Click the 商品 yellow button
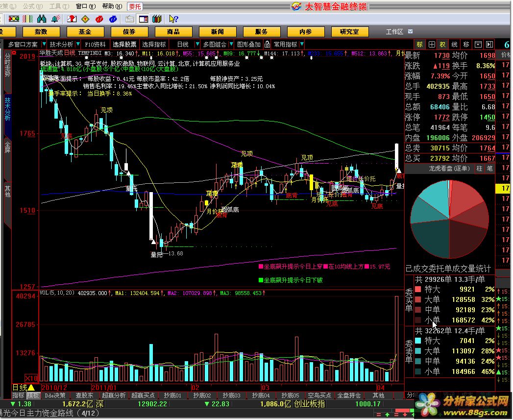This screenshot has width=513, height=420. [173, 32]
